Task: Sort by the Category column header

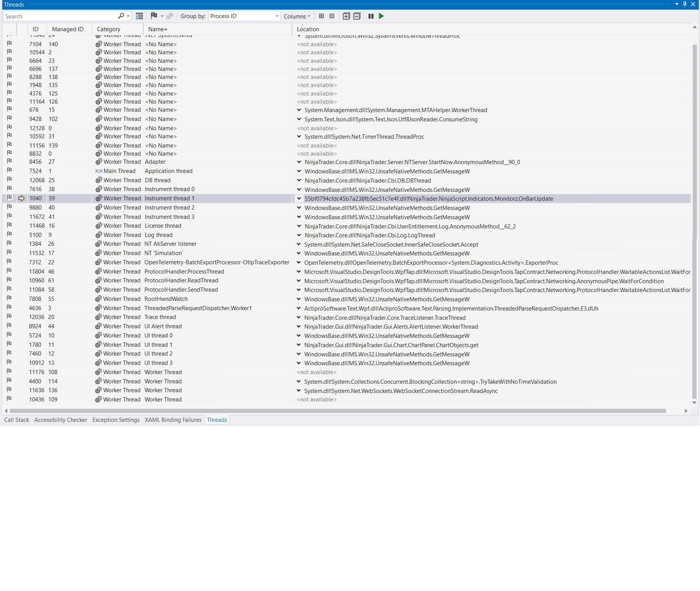Action: coord(118,29)
